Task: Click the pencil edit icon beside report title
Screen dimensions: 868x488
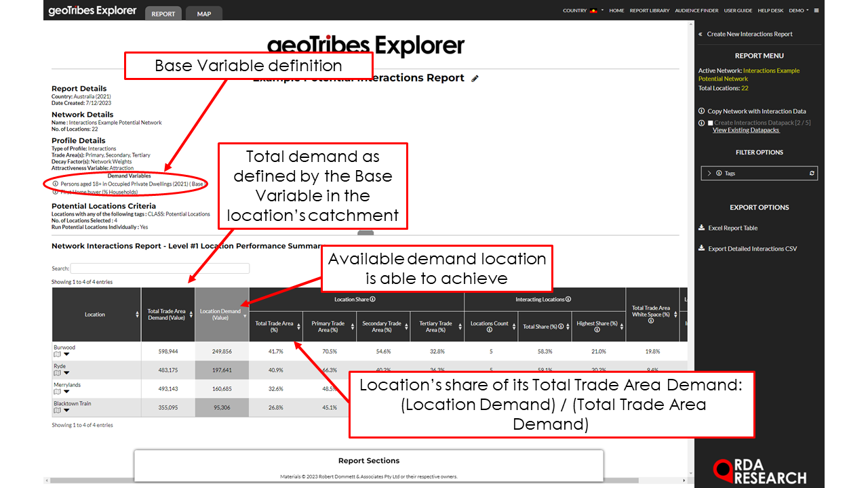Action: click(x=475, y=79)
